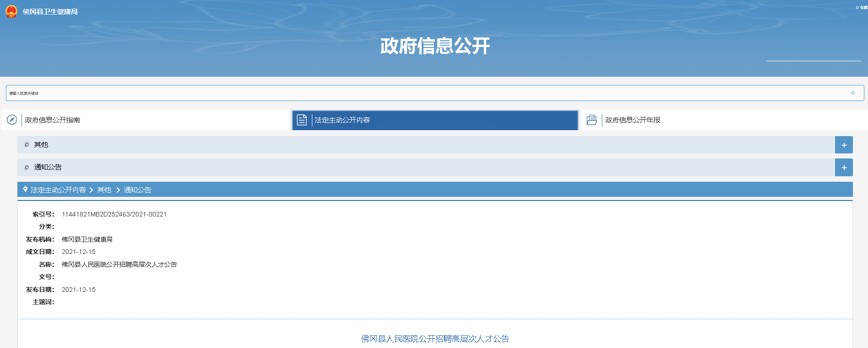The image size is (868, 348).
Task: Click the 通知公告 category row label
Action: click(48, 167)
